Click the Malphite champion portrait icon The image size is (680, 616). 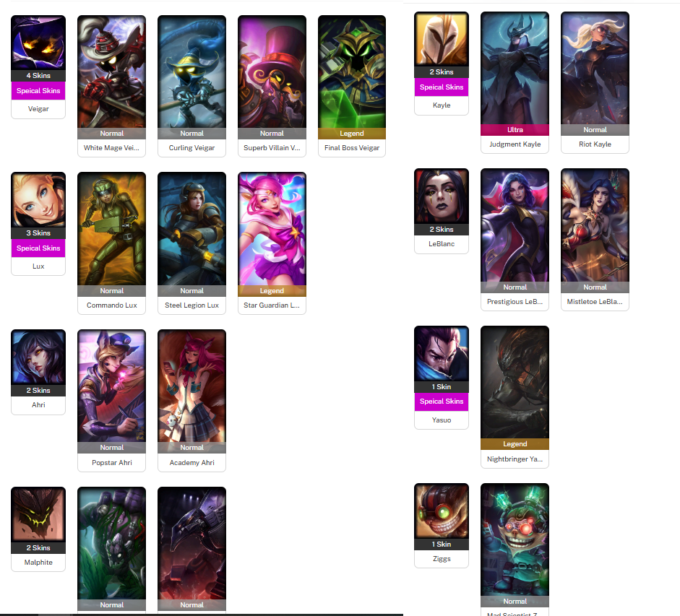point(38,515)
